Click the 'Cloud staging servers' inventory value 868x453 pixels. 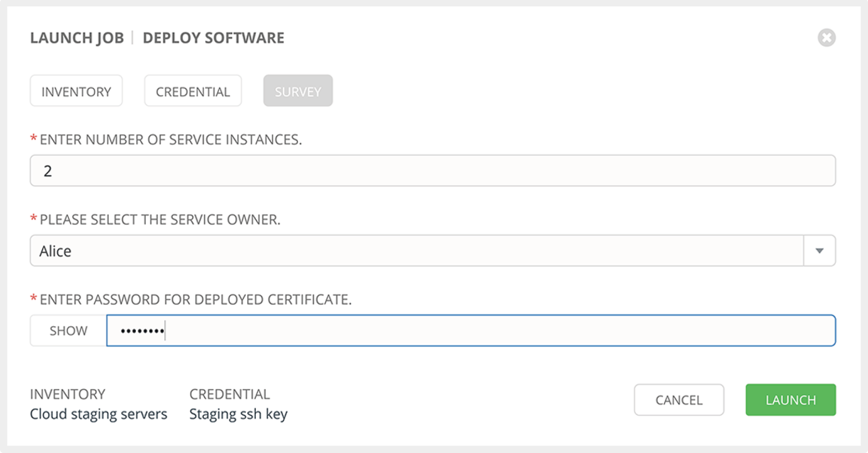tap(98, 414)
